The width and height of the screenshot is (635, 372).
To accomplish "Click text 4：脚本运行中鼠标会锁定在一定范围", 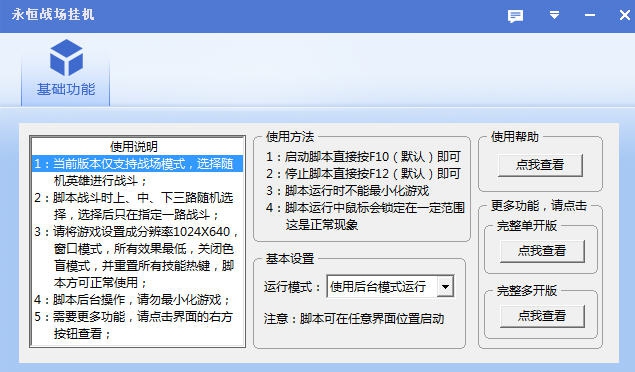I will (365, 208).
